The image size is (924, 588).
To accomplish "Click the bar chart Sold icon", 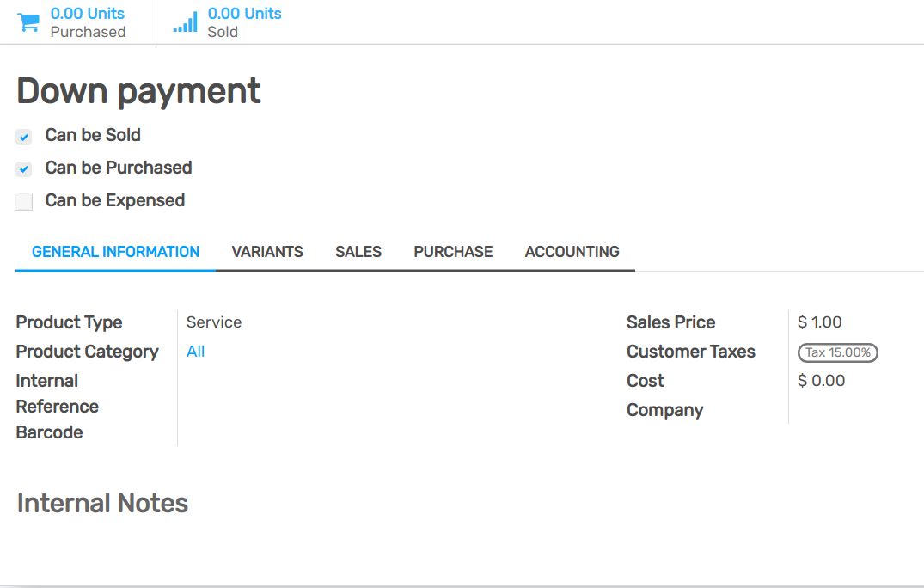I will [184, 21].
